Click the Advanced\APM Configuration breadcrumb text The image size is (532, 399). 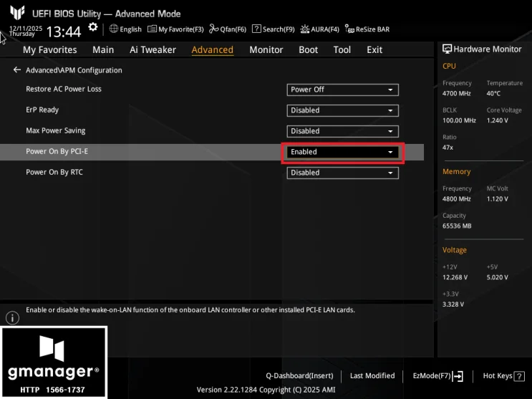click(x=74, y=70)
